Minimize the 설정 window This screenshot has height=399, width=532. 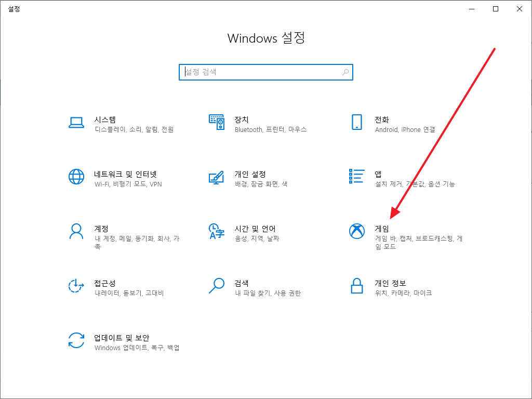click(472, 9)
